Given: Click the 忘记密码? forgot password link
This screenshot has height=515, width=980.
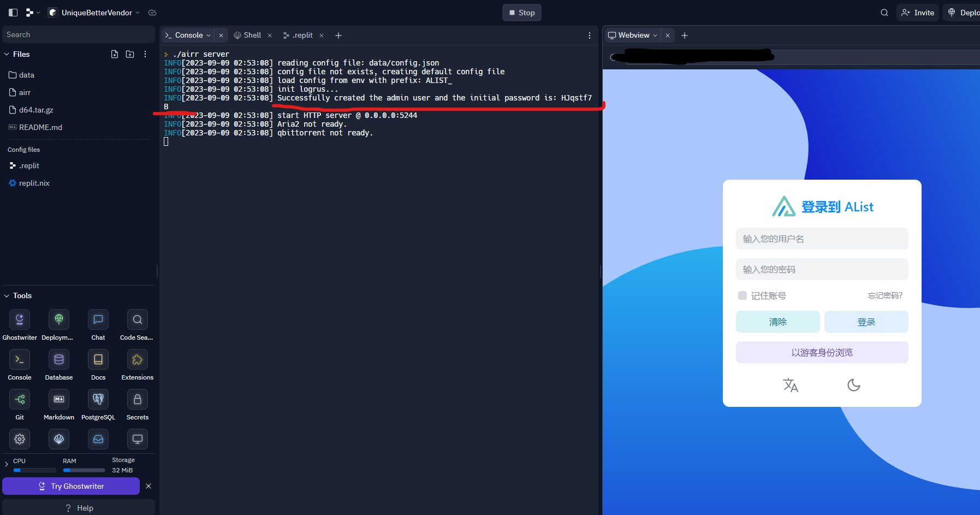Looking at the screenshot, I should 885,295.
